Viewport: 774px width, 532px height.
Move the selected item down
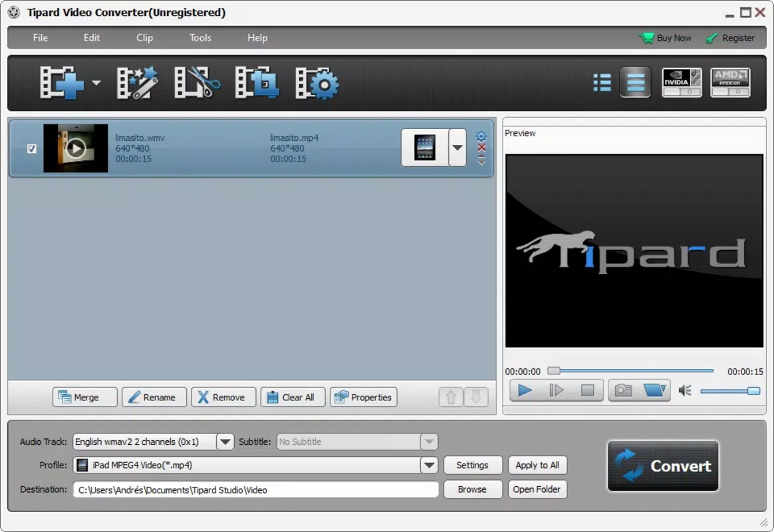pos(476,397)
